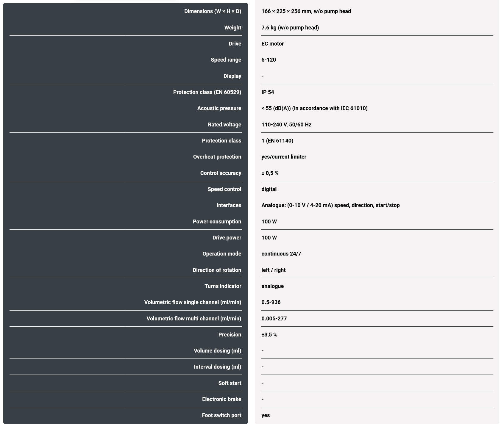Click the Dimensions (W × H × D) label
The width and height of the screenshot is (504, 429).
[213, 11]
